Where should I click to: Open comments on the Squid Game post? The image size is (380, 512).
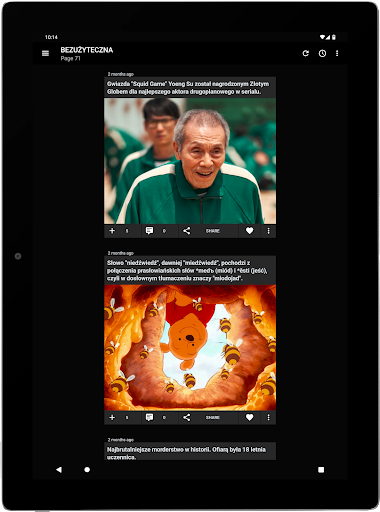[149, 231]
